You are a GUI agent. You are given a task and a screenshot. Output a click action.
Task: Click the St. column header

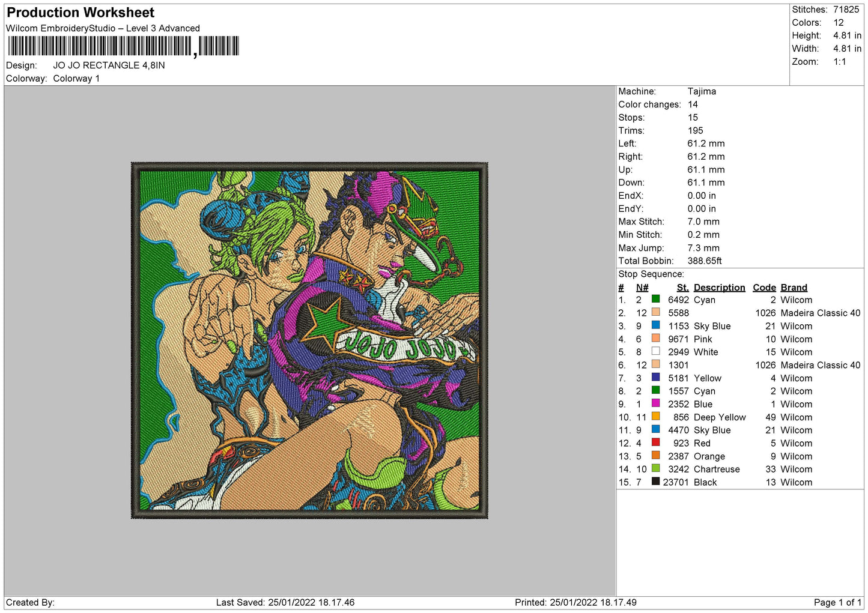(682, 288)
